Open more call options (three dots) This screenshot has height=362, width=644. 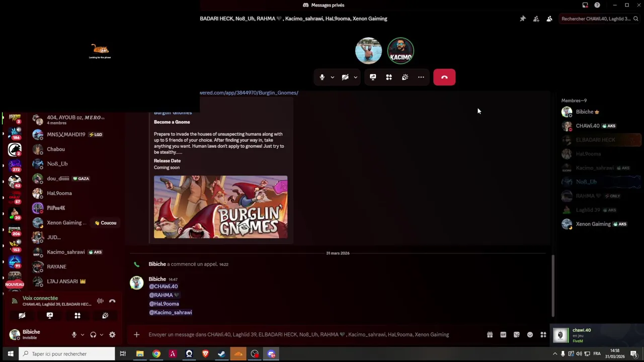pyautogui.click(x=421, y=77)
